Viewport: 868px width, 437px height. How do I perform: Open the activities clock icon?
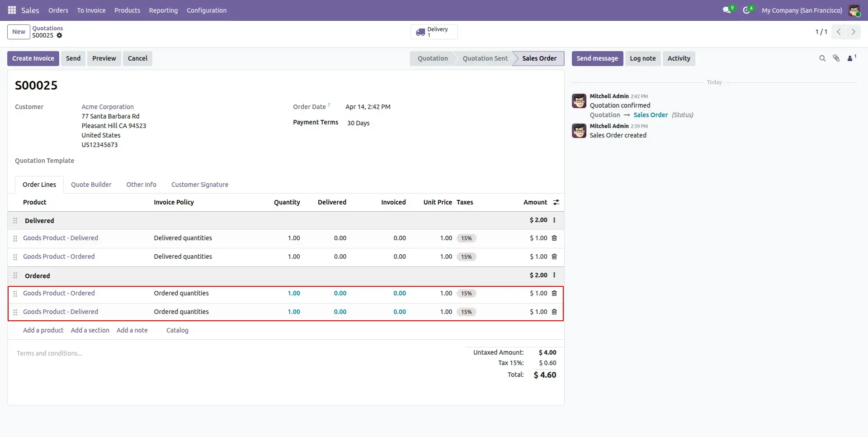pyautogui.click(x=746, y=10)
